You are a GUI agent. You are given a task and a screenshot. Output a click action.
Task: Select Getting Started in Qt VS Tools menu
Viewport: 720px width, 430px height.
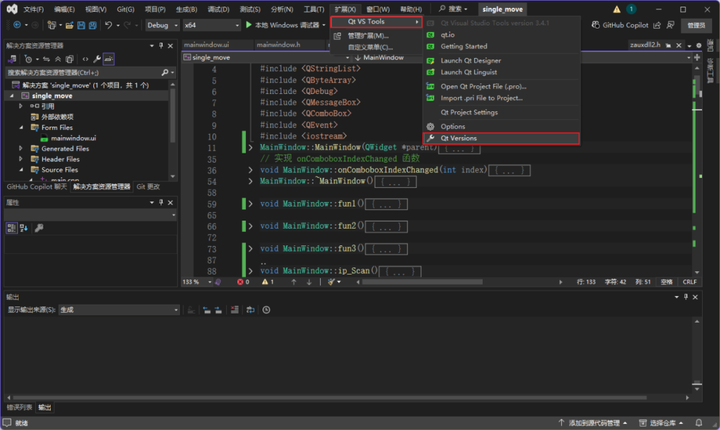(x=501, y=46)
